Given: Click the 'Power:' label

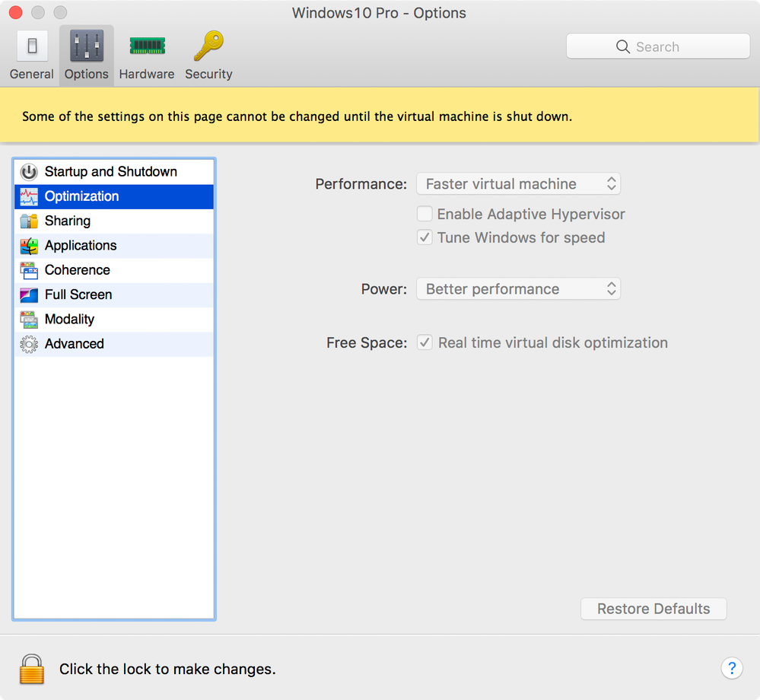Looking at the screenshot, I should [384, 289].
